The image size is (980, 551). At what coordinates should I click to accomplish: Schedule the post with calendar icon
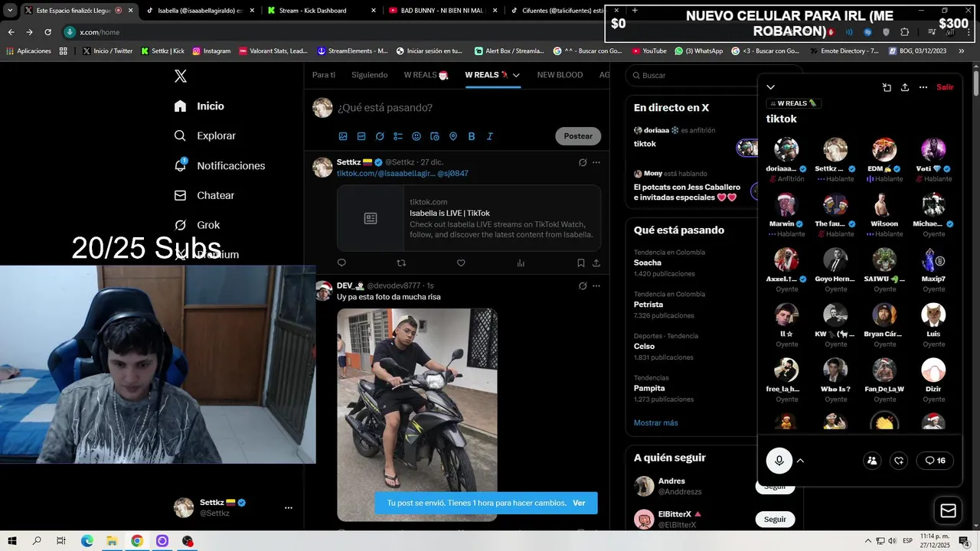pyautogui.click(x=435, y=136)
